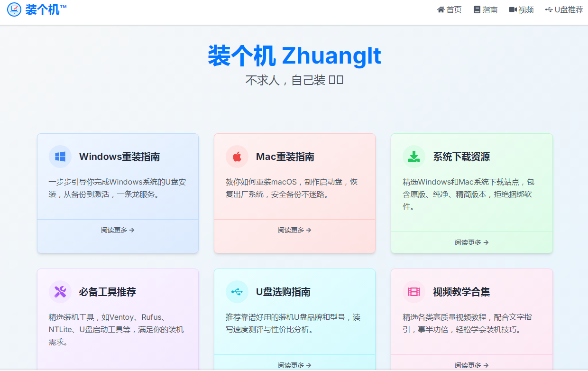
Task: Click the home icon in navigation bar
Action: pos(441,10)
